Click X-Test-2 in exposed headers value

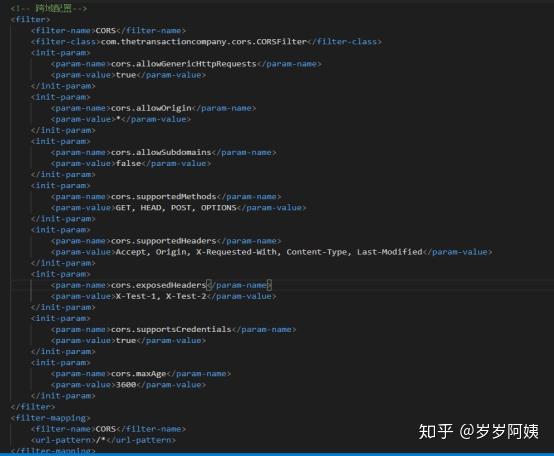[186, 296]
